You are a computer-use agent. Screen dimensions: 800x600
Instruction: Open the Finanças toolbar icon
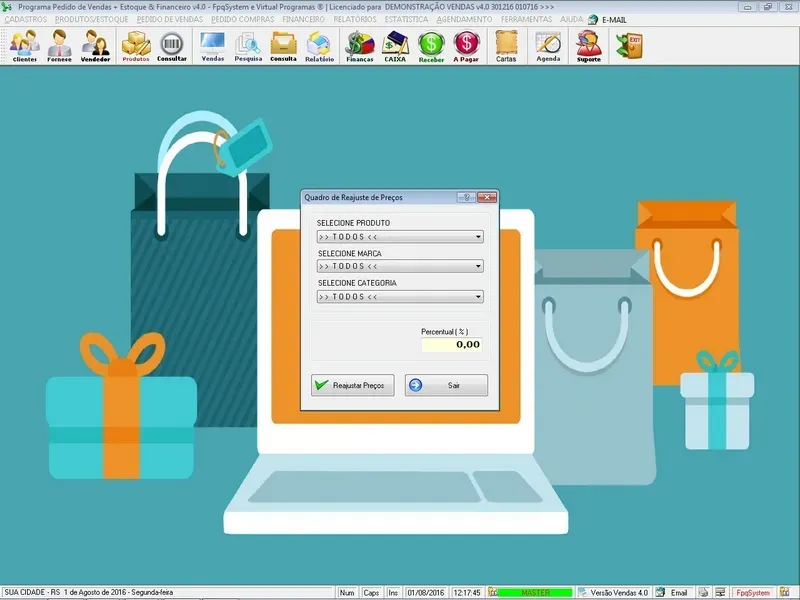(359, 46)
